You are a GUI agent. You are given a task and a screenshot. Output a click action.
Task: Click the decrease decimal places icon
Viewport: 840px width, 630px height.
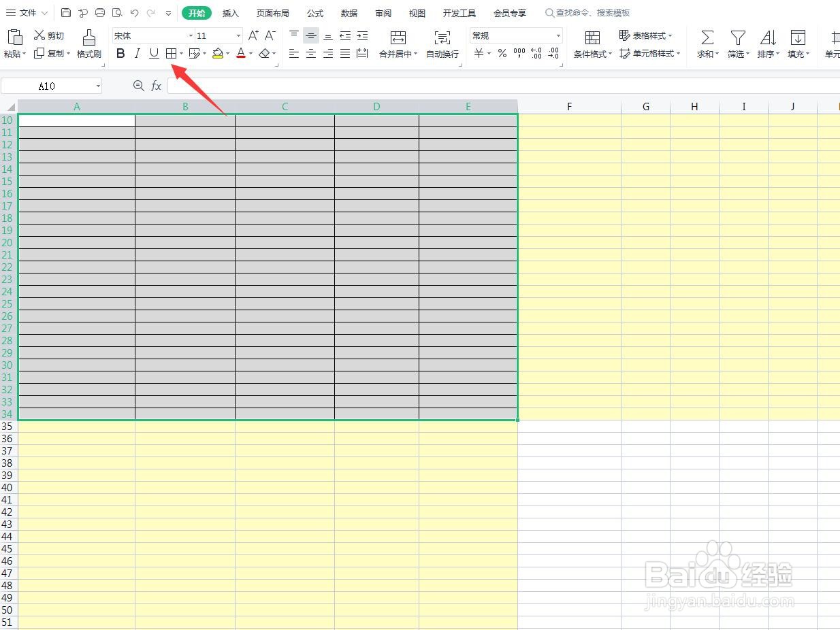coord(553,53)
